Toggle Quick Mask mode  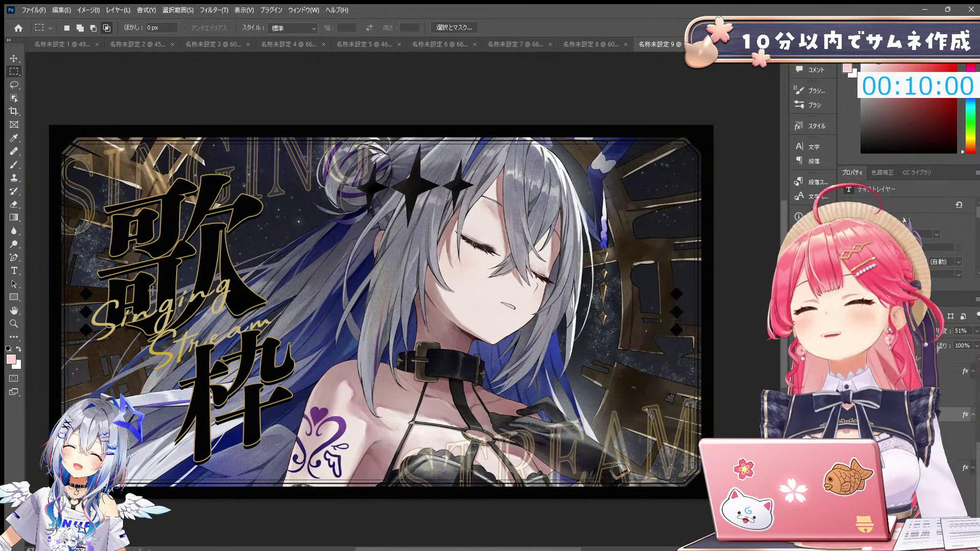14,379
